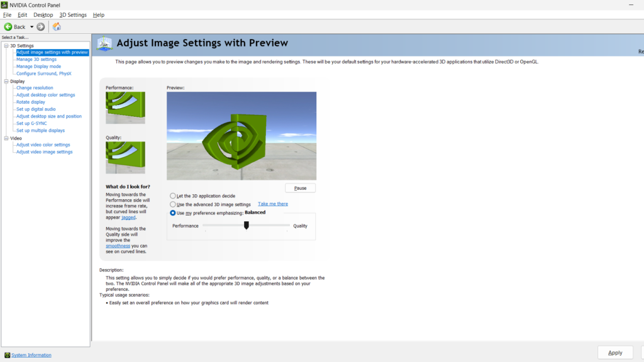Click the System Information icon at bottom left

pyautogui.click(x=8, y=355)
